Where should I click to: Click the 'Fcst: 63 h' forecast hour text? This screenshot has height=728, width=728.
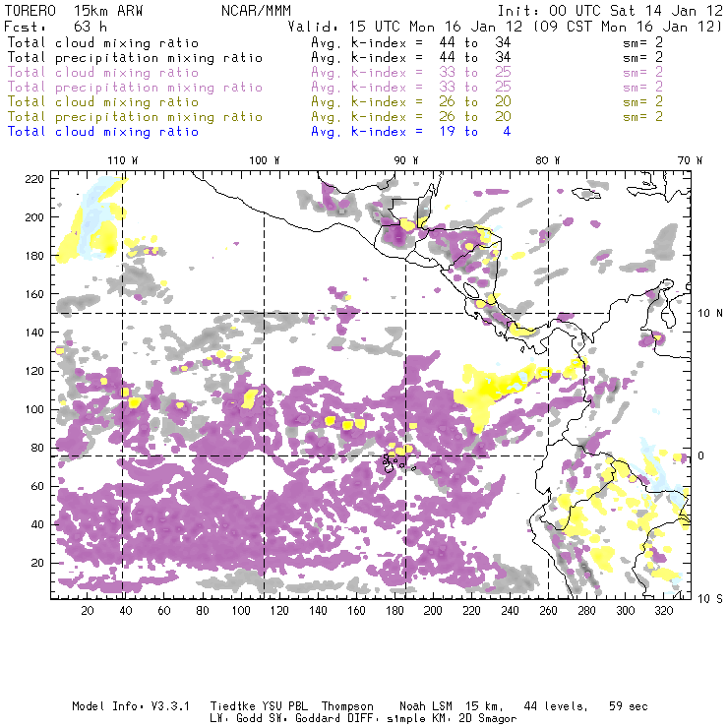(55, 27)
